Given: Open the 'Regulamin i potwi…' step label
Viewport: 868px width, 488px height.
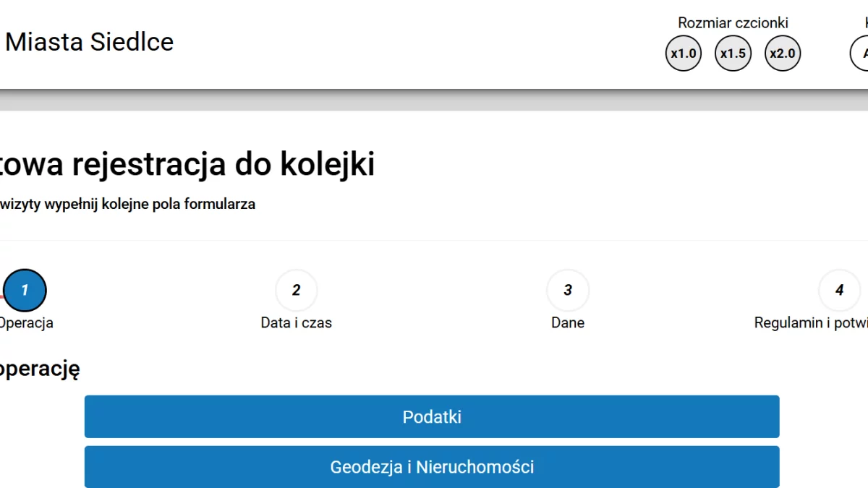Looking at the screenshot, I should click(x=811, y=323).
